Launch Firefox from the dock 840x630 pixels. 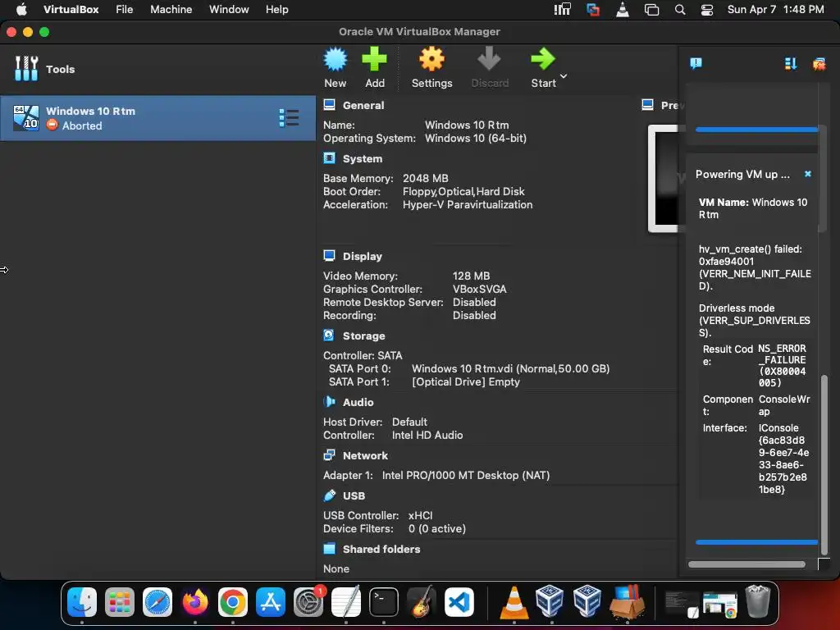(195, 602)
